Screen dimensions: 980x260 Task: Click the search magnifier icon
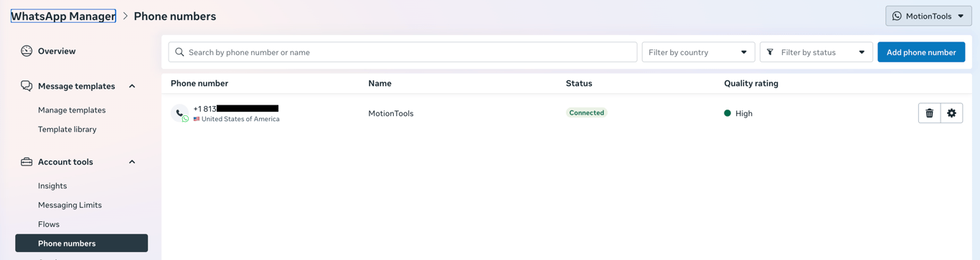pyautogui.click(x=180, y=52)
